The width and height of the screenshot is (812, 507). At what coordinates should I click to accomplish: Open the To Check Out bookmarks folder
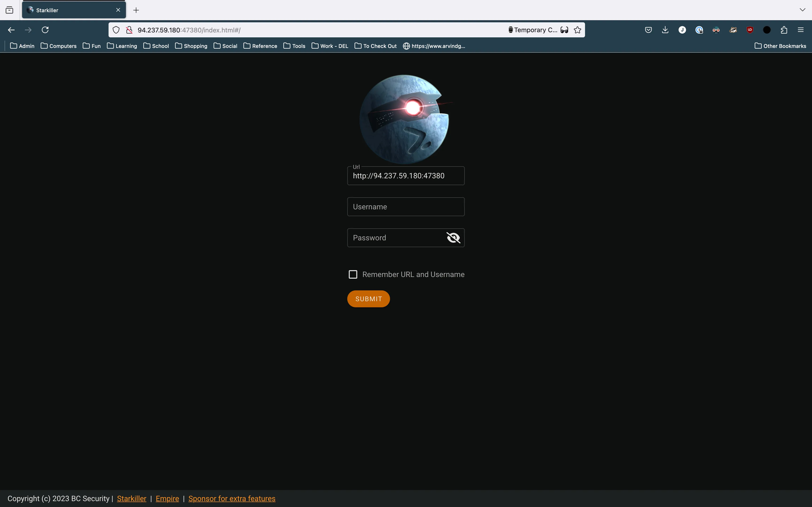(x=375, y=46)
